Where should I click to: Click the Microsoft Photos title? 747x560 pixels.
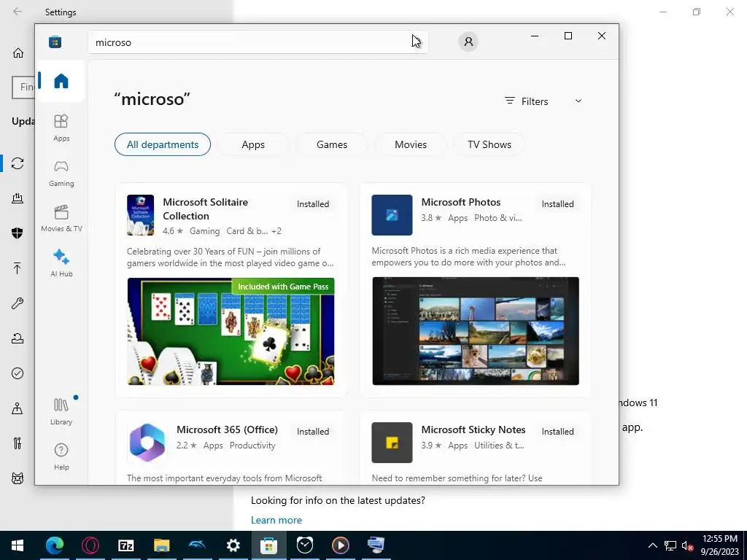pyautogui.click(x=461, y=202)
